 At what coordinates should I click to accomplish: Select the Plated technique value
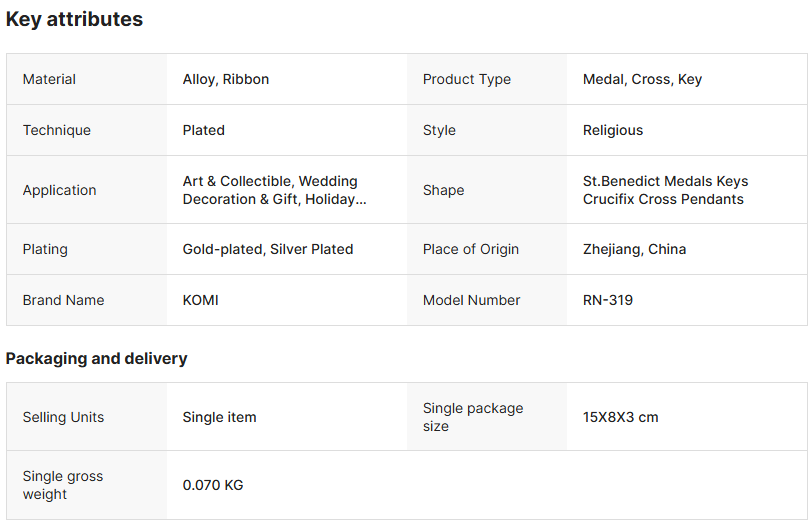[203, 130]
